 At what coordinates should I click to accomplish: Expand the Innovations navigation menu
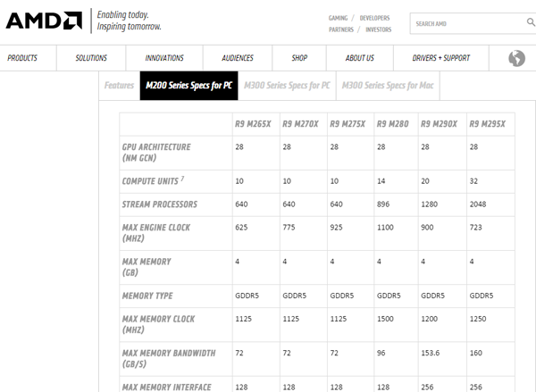click(x=164, y=58)
